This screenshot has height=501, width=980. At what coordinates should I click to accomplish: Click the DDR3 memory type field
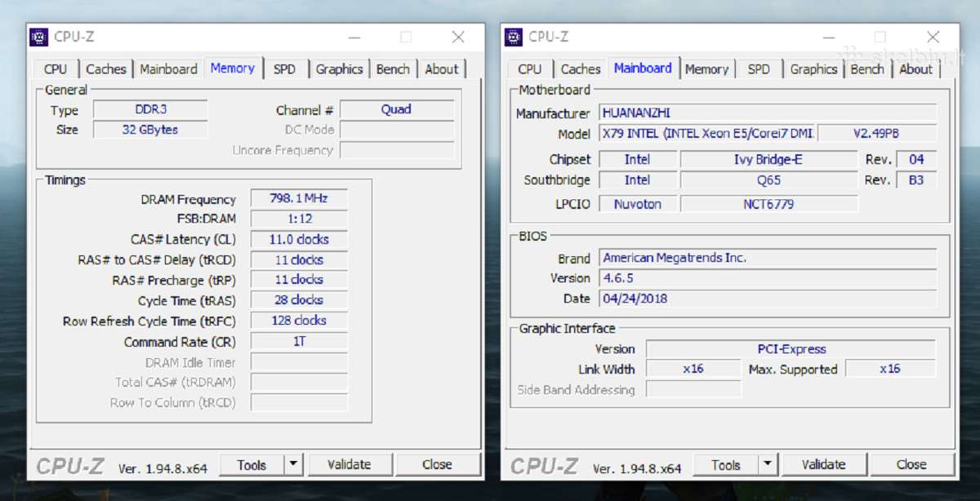[150, 109]
